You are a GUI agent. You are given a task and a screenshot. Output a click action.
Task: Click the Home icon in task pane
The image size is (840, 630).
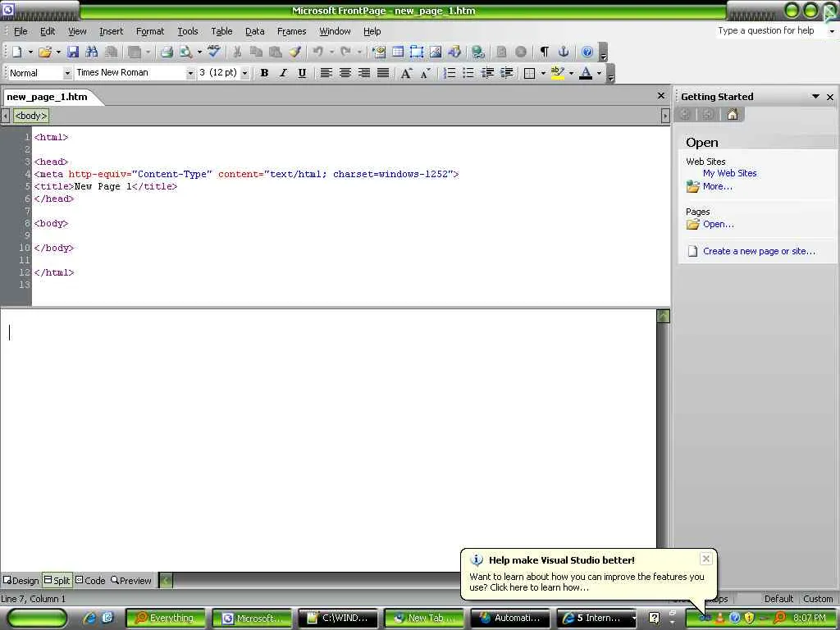733,114
